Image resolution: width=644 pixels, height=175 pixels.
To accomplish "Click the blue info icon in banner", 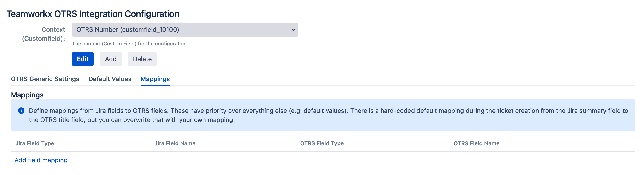I will coord(21,111).
